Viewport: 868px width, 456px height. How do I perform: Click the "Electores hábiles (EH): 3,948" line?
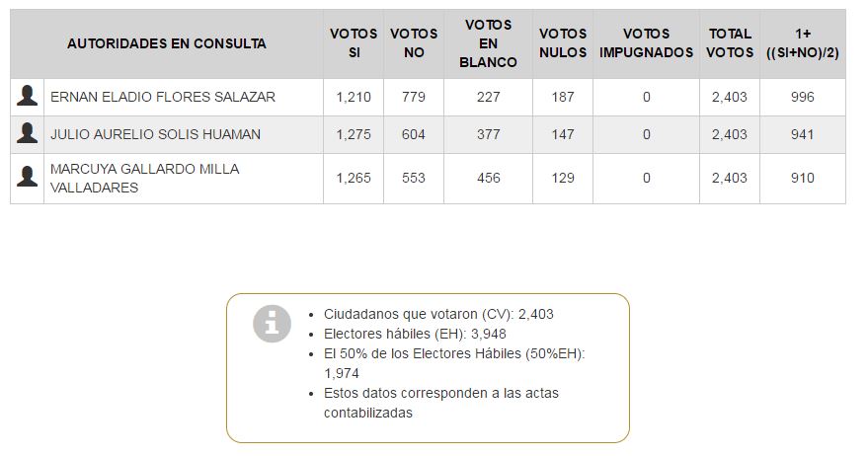pyautogui.click(x=415, y=334)
